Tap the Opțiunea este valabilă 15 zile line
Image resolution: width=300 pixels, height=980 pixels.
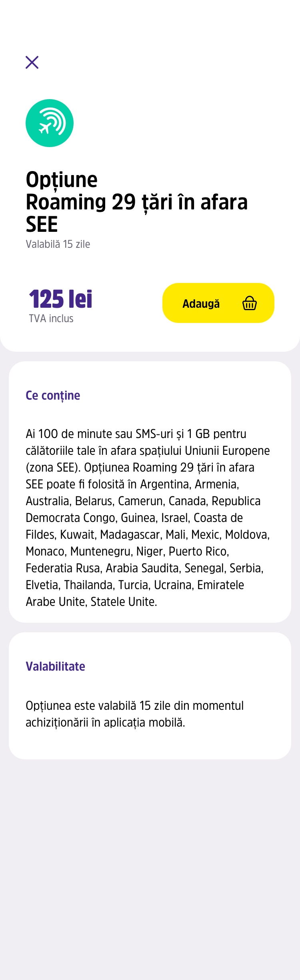pyautogui.click(x=135, y=706)
